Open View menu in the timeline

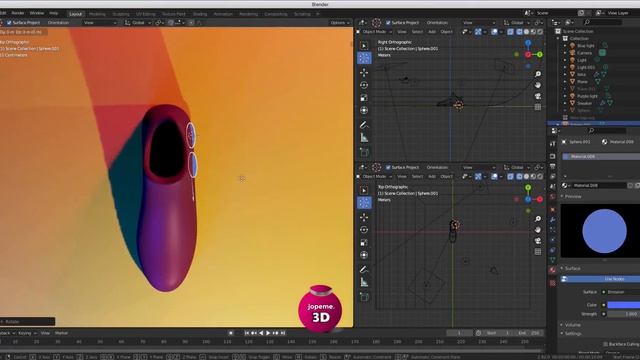point(45,333)
